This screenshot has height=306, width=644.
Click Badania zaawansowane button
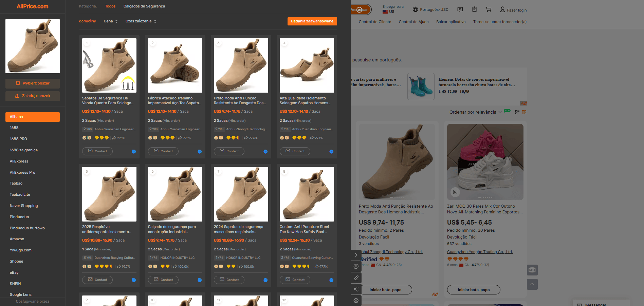click(312, 21)
